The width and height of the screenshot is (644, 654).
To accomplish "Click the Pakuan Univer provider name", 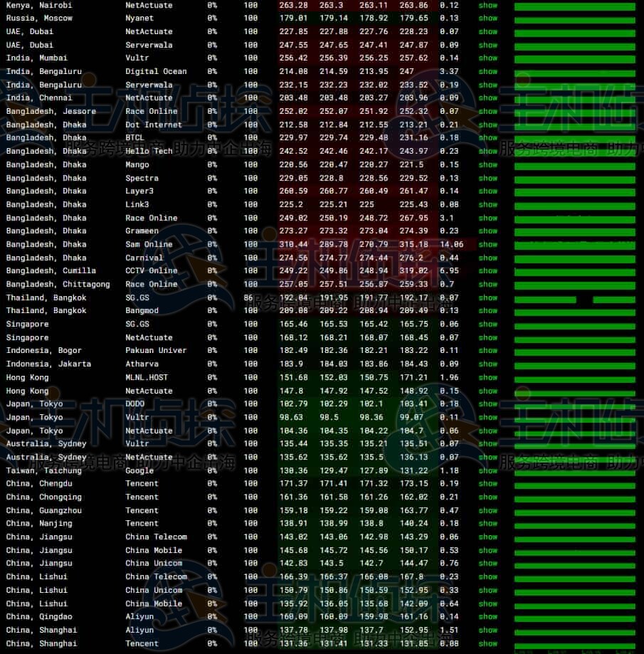I will point(156,351).
